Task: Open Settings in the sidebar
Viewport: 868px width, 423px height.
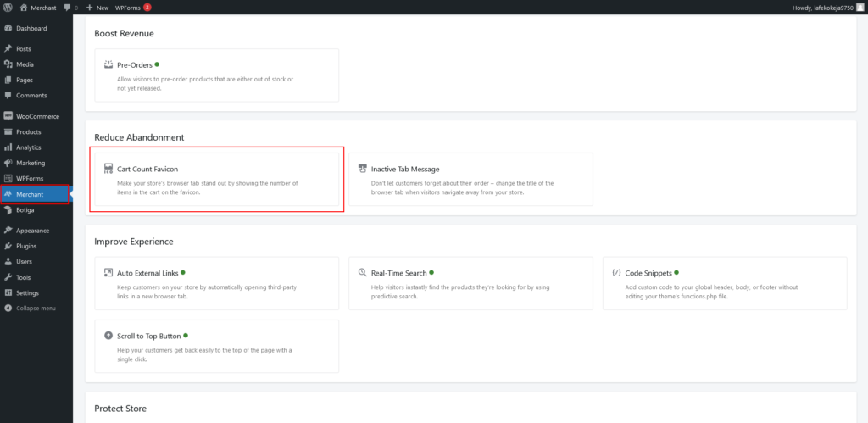Action: (36, 293)
